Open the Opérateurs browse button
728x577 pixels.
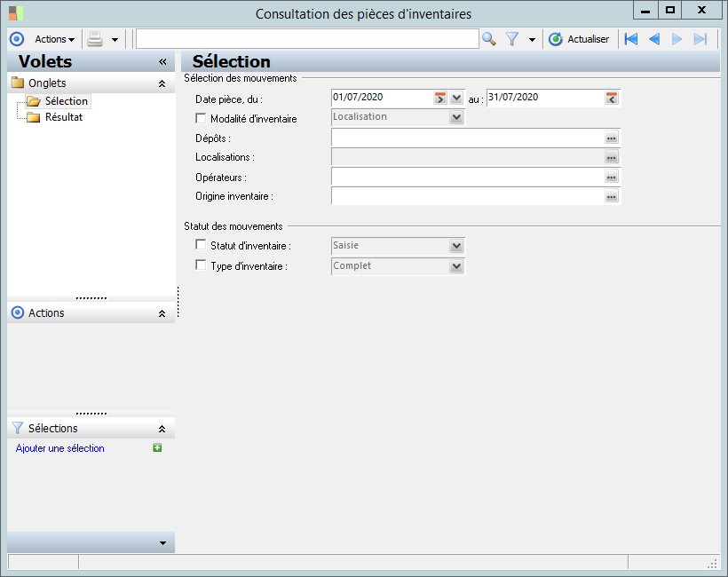click(612, 177)
